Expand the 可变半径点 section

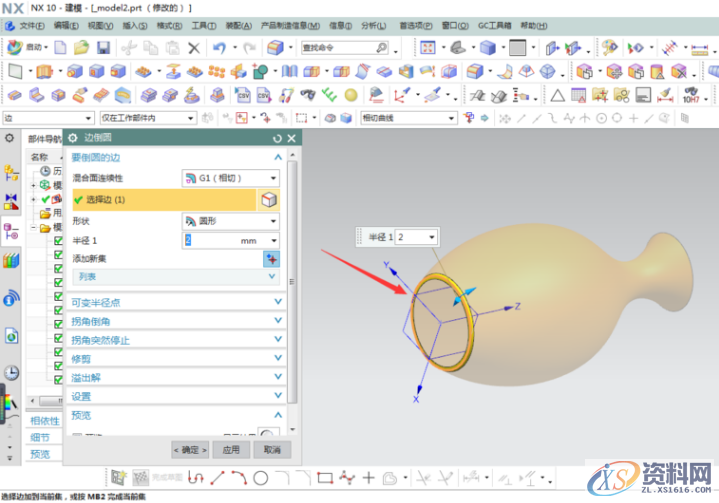(175, 302)
